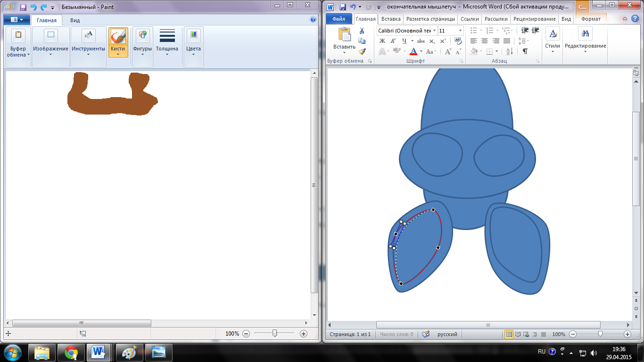Open the Инструменты group in Paint

(x=89, y=47)
